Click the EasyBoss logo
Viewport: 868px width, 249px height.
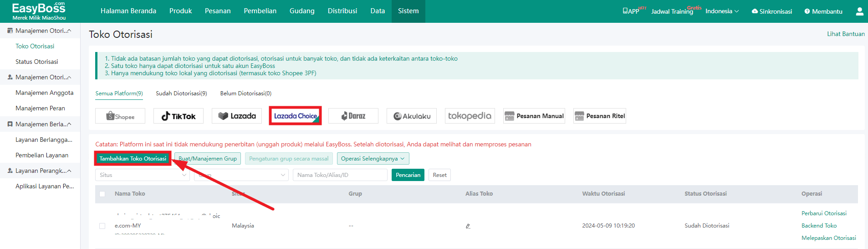point(39,11)
